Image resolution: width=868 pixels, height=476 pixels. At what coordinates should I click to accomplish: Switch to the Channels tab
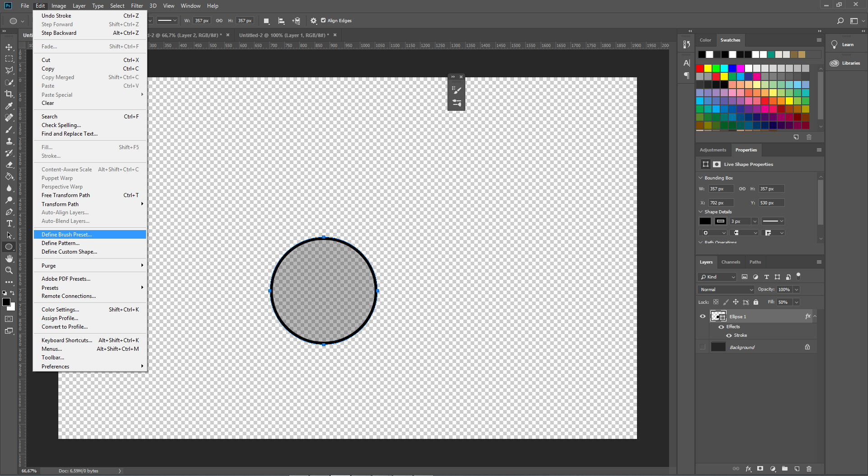[x=731, y=262]
